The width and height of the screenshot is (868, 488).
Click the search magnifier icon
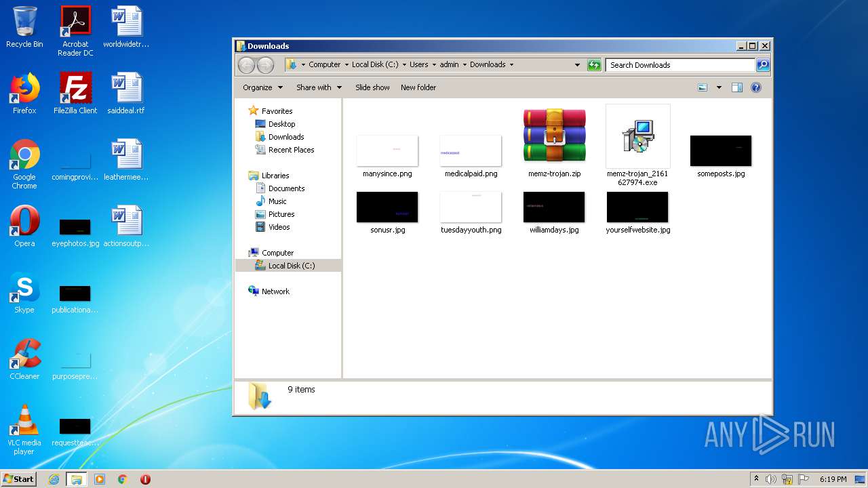(x=763, y=65)
